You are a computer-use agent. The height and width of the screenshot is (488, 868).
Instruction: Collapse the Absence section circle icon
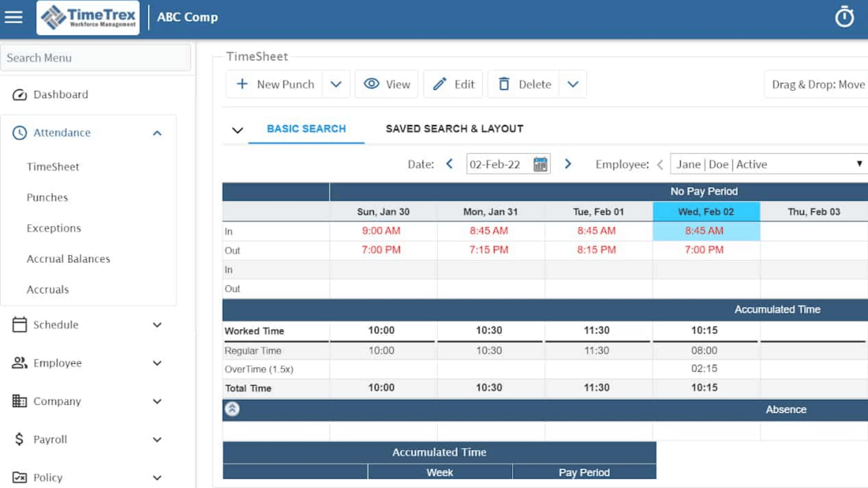point(232,409)
